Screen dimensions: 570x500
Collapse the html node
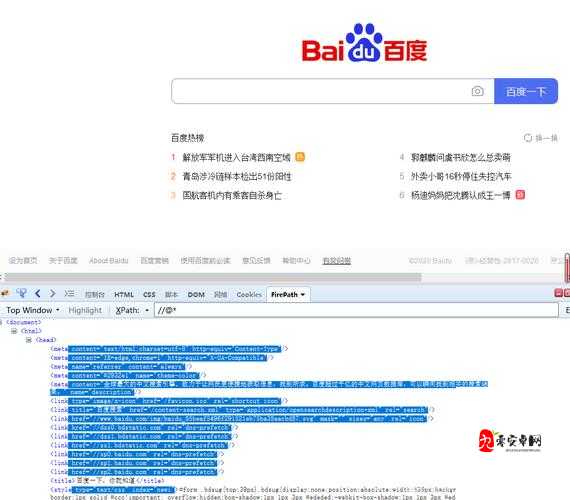point(14,331)
